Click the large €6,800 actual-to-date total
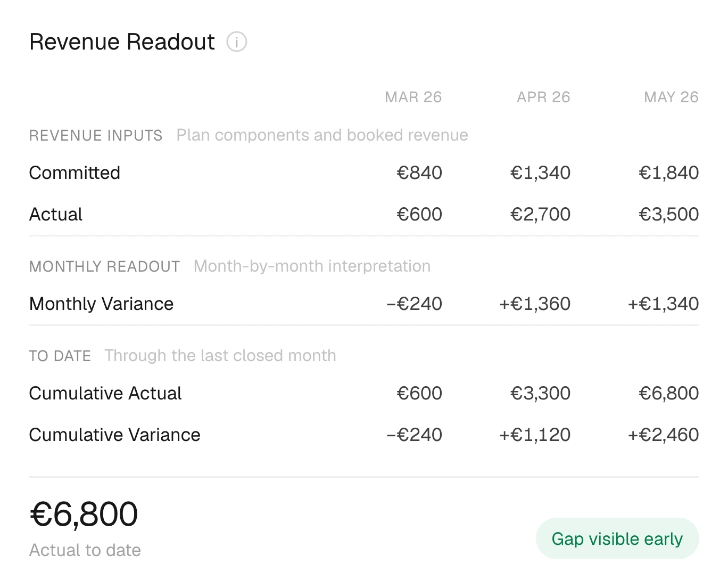Image resolution: width=728 pixels, height=588 pixels. [84, 514]
